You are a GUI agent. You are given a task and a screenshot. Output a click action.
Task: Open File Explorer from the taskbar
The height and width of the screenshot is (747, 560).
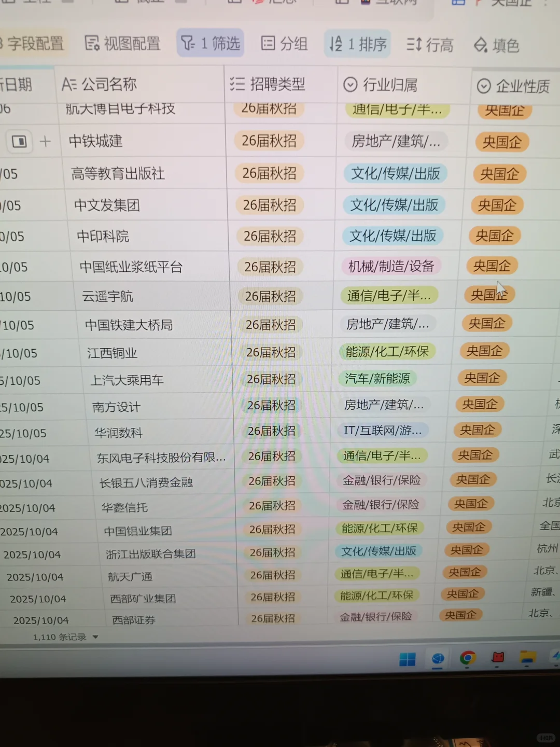tap(528, 657)
